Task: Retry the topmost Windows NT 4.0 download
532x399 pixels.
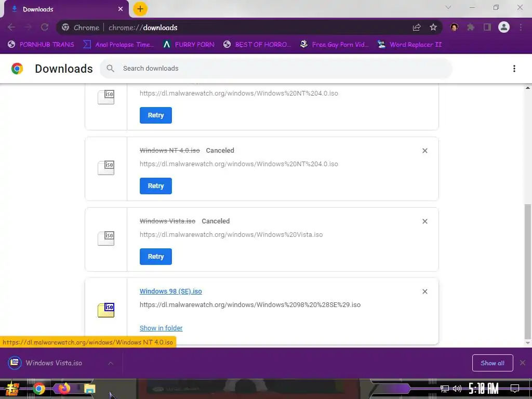Action: [x=156, y=115]
